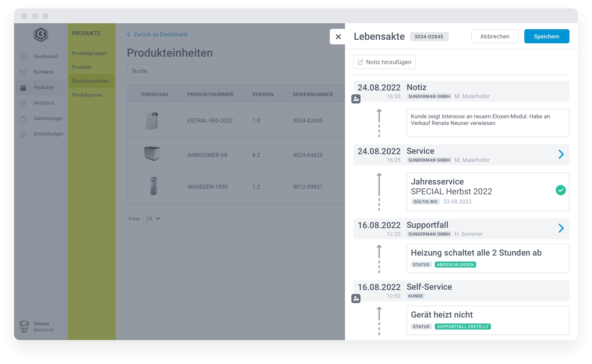Select Produktpreise in the submenu
The width and height of the screenshot is (592, 364).
[x=87, y=95]
